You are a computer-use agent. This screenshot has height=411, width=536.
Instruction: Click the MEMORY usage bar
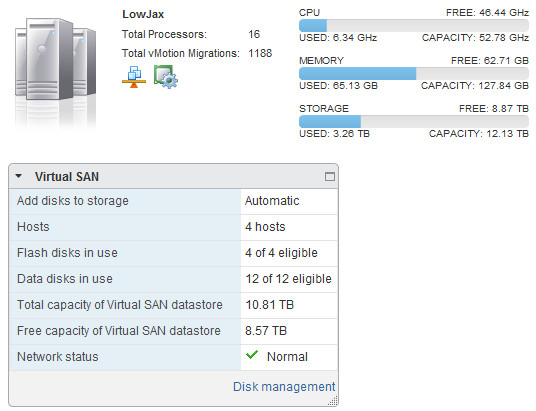(414, 74)
